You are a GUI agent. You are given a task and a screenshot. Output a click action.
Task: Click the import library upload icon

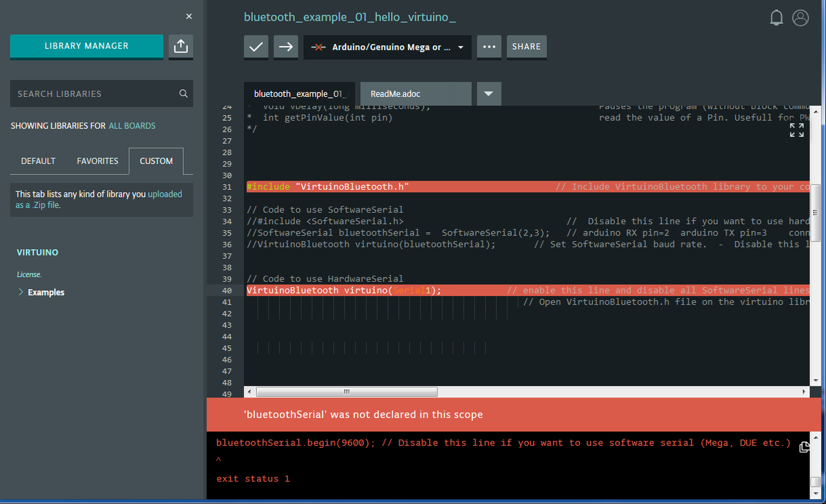click(x=181, y=46)
